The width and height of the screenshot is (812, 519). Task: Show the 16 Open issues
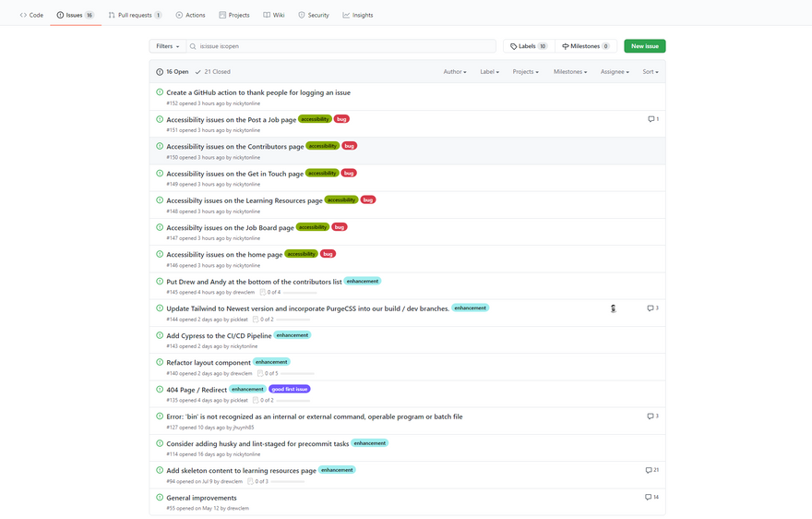tap(173, 71)
